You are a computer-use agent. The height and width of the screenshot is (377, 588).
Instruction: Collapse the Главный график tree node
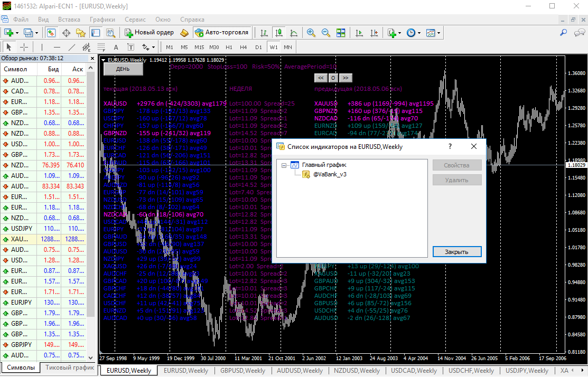284,165
